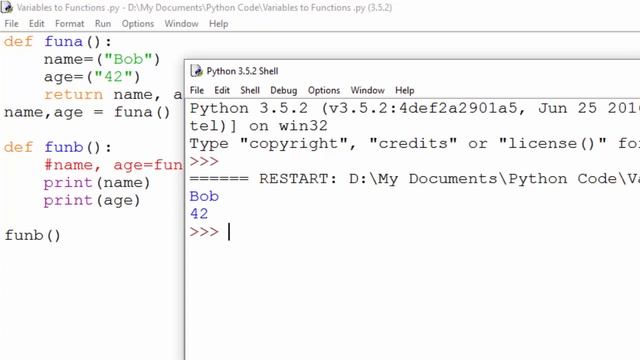Click the empty >>> prompt above RESTART
Image resolution: width=640 pixels, height=360 pixels.
pos(204,161)
